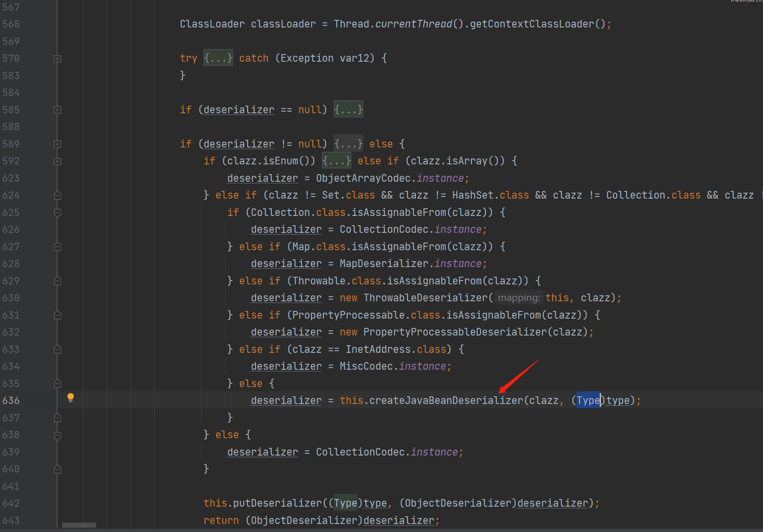Image resolution: width=763 pixels, height=532 pixels.
Task: Click line number 636 in gutter
Action: coord(11,400)
